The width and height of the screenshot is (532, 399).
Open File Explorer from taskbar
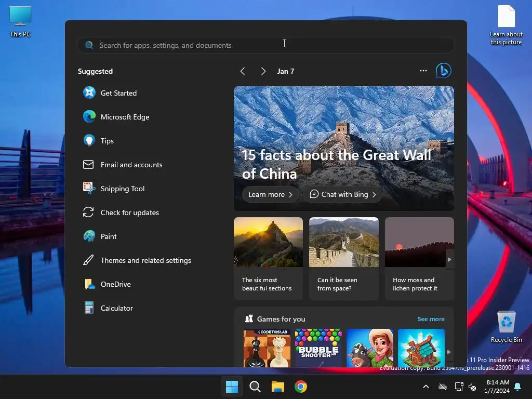coord(278,387)
